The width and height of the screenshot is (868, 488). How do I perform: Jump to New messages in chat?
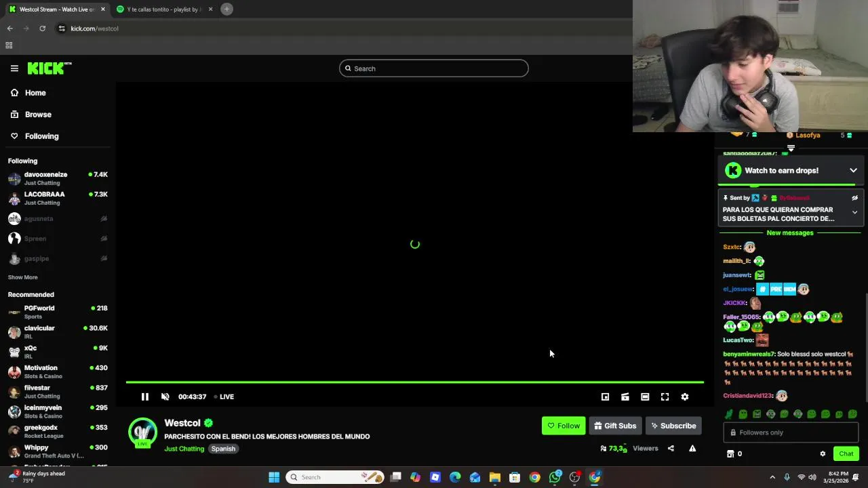click(x=790, y=232)
